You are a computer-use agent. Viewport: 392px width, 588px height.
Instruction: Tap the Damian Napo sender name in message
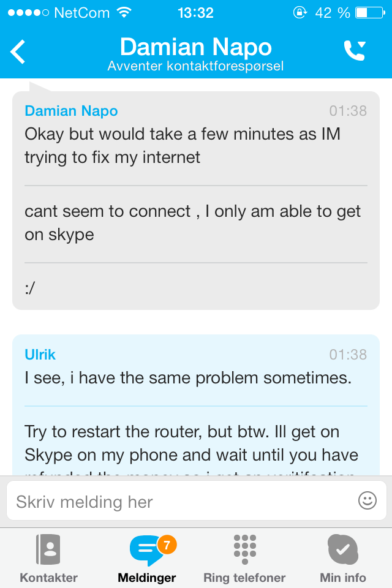pos(71,111)
